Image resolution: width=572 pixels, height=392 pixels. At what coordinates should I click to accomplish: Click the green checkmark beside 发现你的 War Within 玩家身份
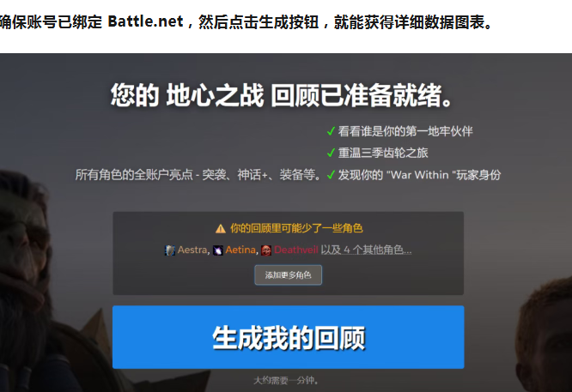331,175
